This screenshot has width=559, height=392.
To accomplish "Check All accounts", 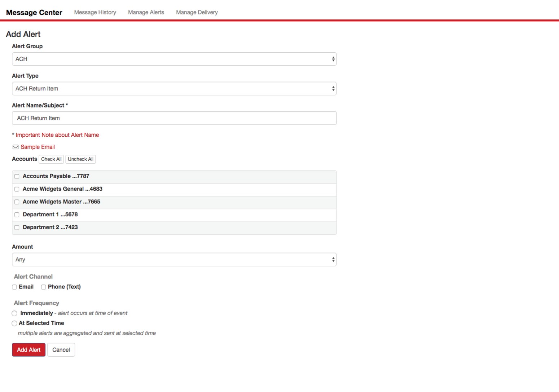I will point(51,159).
